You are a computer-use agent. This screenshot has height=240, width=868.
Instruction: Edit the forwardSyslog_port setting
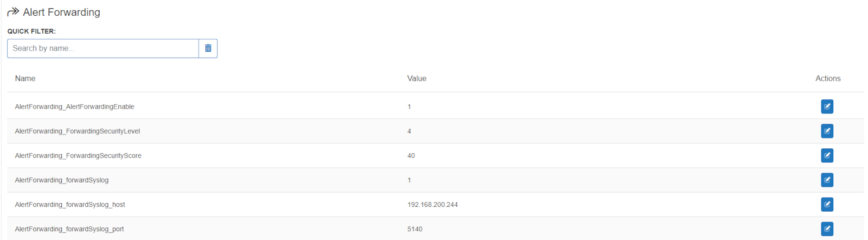pyautogui.click(x=827, y=229)
